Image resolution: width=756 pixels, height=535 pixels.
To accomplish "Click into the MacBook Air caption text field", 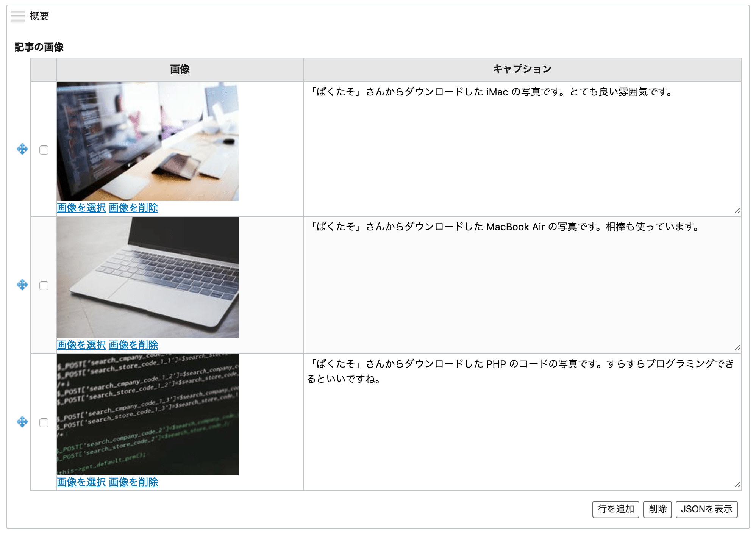I will 522,284.
